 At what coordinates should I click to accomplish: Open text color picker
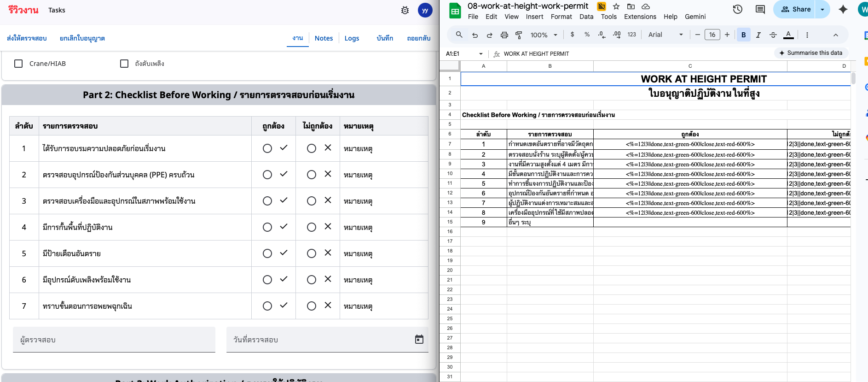[x=788, y=35]
